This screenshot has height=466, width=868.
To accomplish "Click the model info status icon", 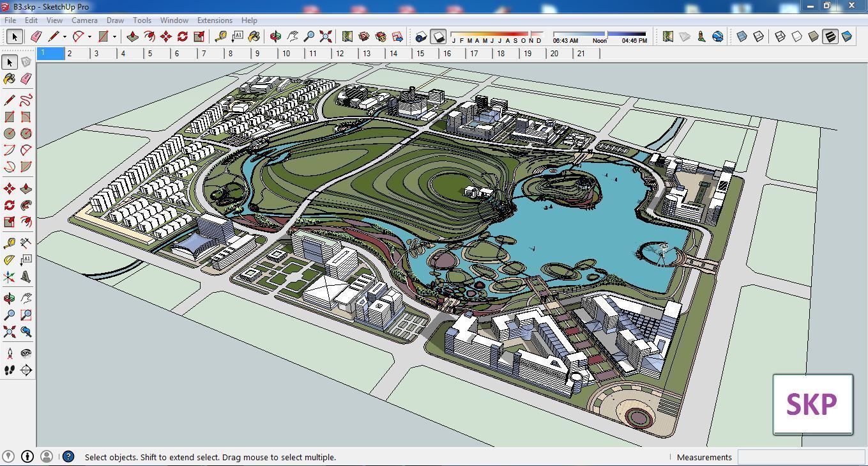I will 27,456.
